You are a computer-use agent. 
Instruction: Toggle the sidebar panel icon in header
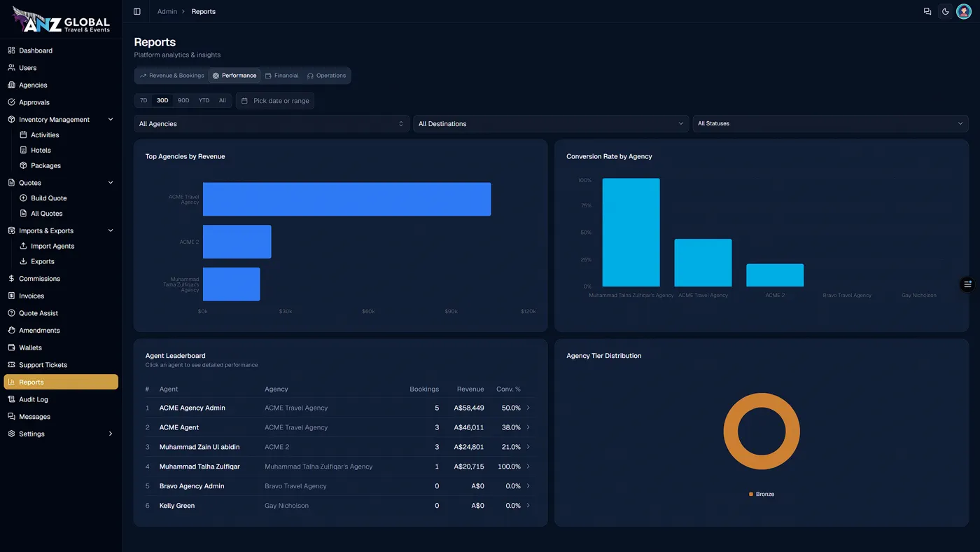pos(137,11)
